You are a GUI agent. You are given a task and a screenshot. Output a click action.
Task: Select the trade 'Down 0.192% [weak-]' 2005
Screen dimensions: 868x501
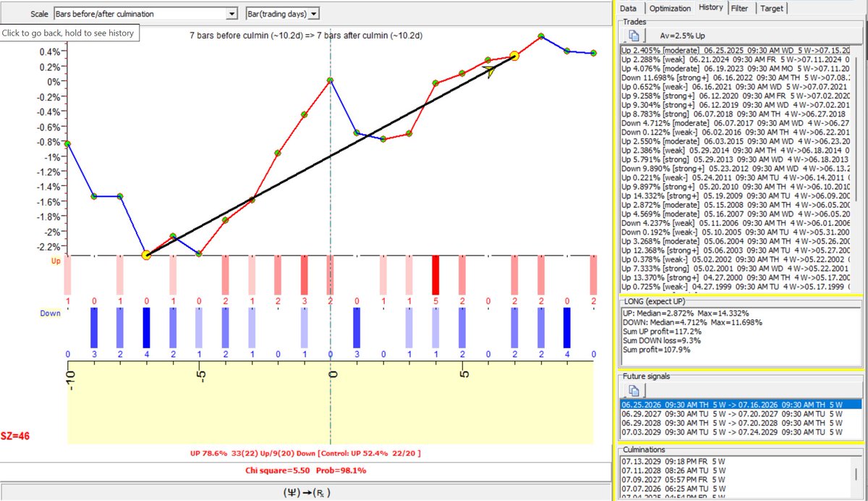pyautogui.click(x=735, y=232)
